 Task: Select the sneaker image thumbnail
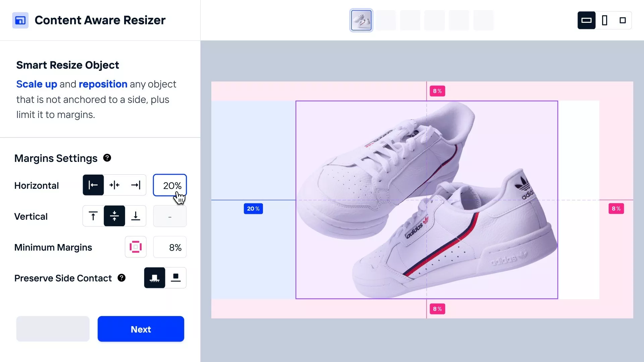tap(361, 20)
